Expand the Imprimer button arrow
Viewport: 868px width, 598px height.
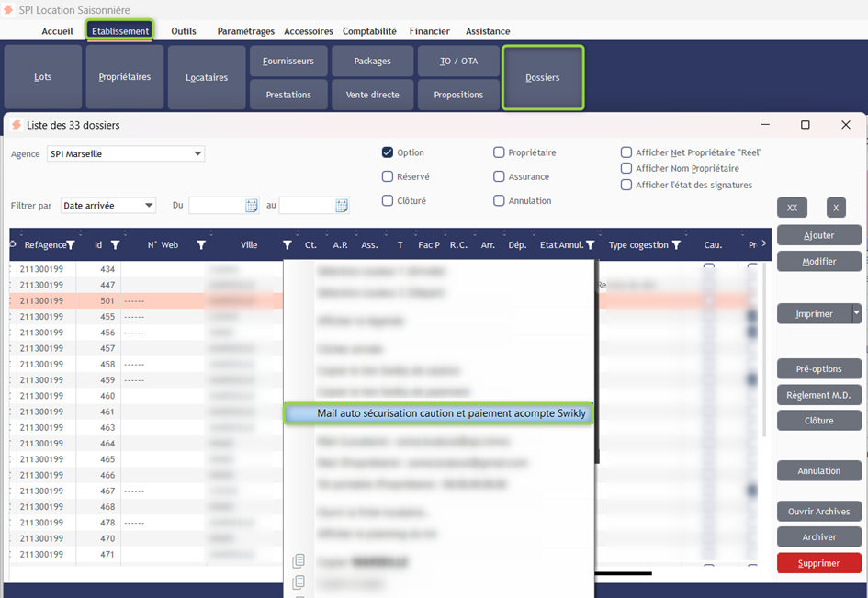(x=857, y=314)
